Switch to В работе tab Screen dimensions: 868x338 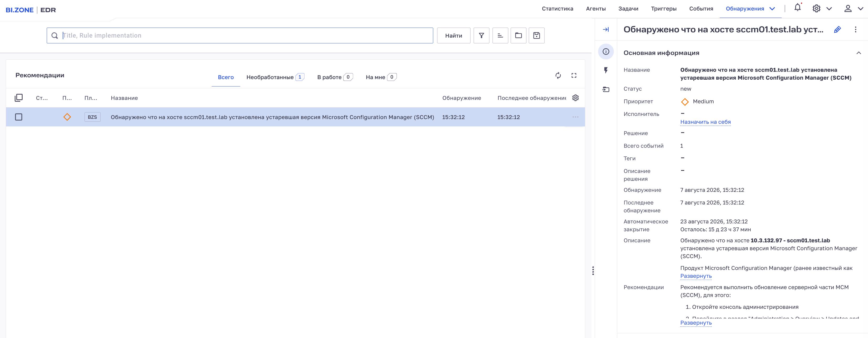pos(335,77)
